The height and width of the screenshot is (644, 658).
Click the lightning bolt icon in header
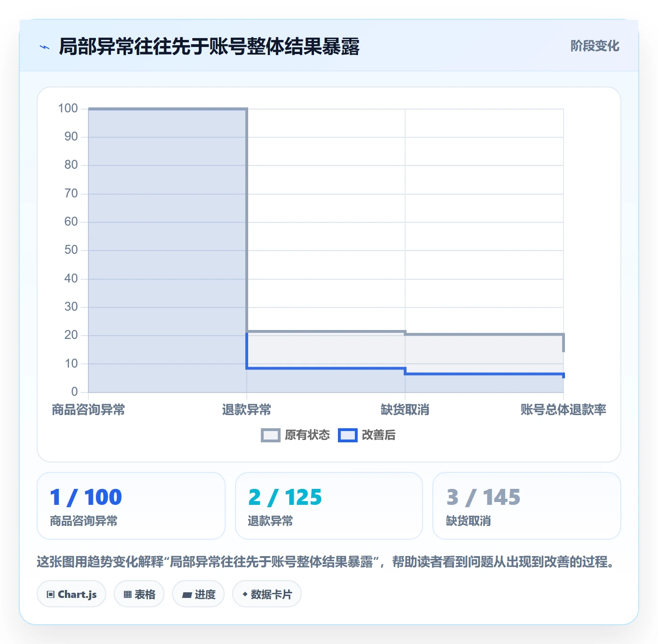[x=45, y=47]
